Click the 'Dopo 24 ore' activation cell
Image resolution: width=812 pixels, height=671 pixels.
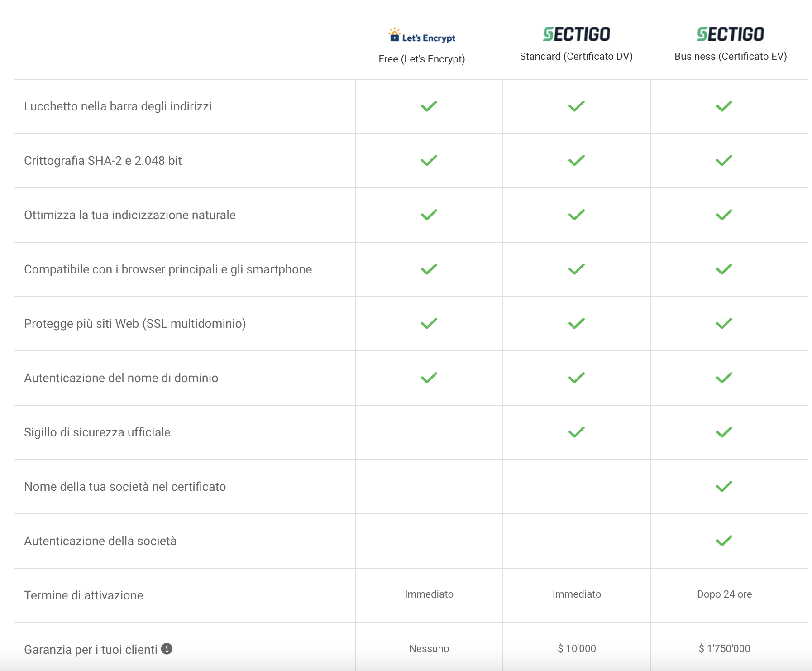[x=724, y=594]
